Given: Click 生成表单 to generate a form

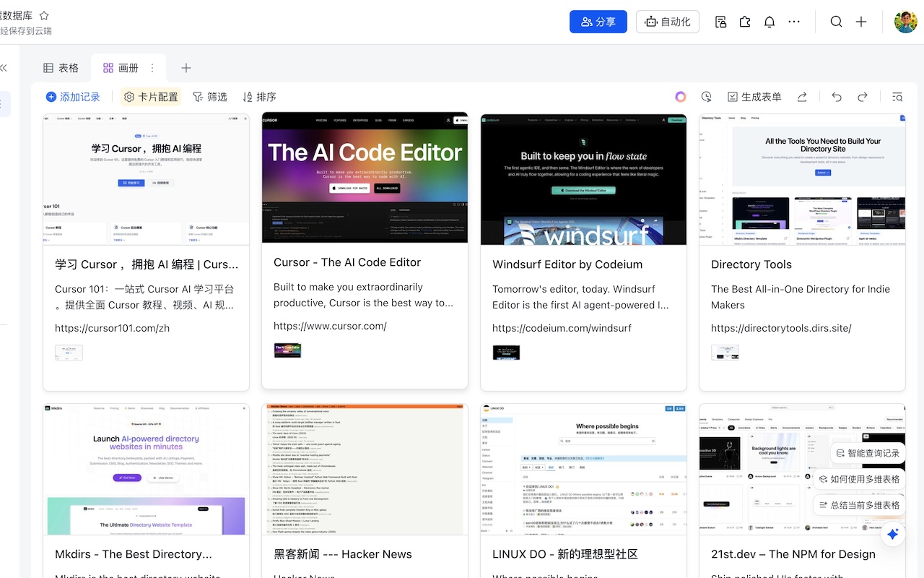Looking at the screenshot, I should 754,97.
